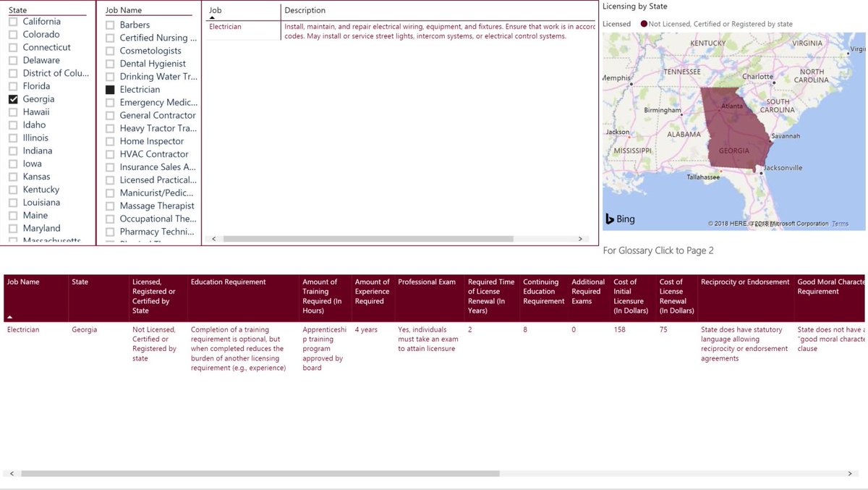This screenshot has width=868, height=490.
Task: Tick the Cosmetologists job checkbox
Action: (x=110, y=51)
